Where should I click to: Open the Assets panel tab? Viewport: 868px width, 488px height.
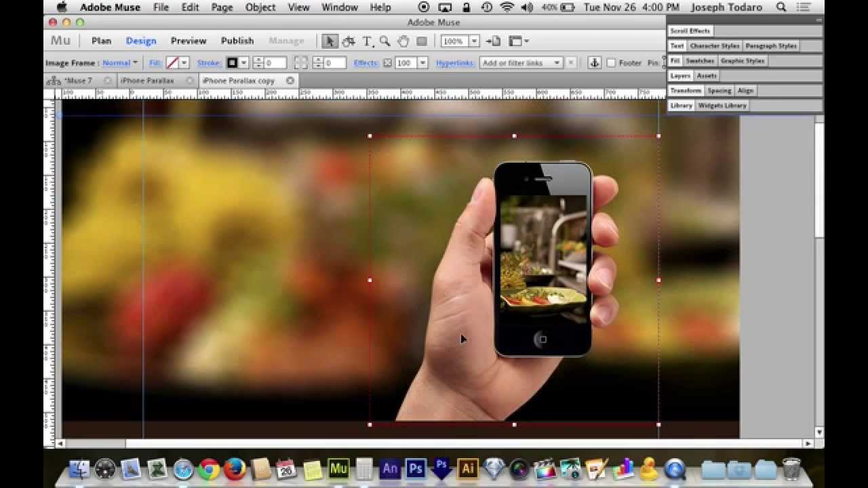click(x=707, y=76)
